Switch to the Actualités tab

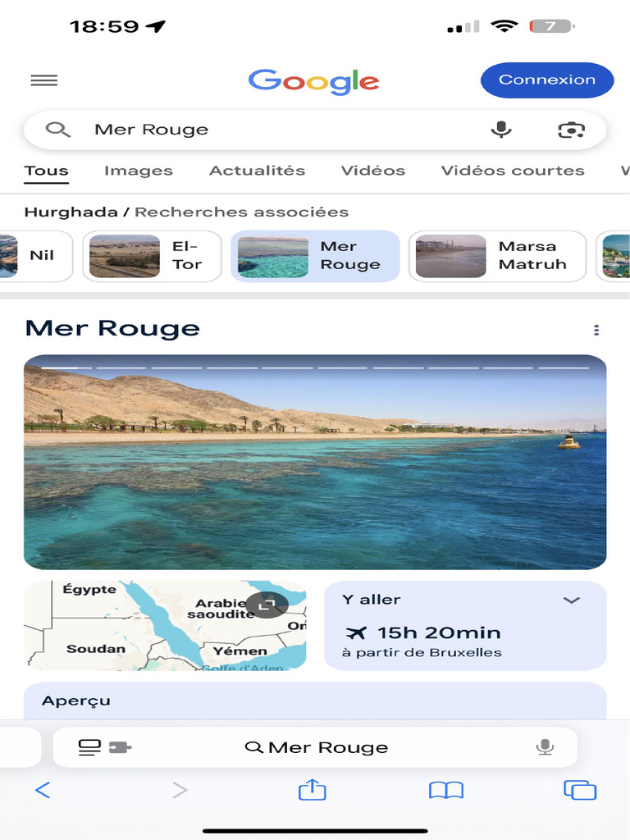tap(257, 171)
